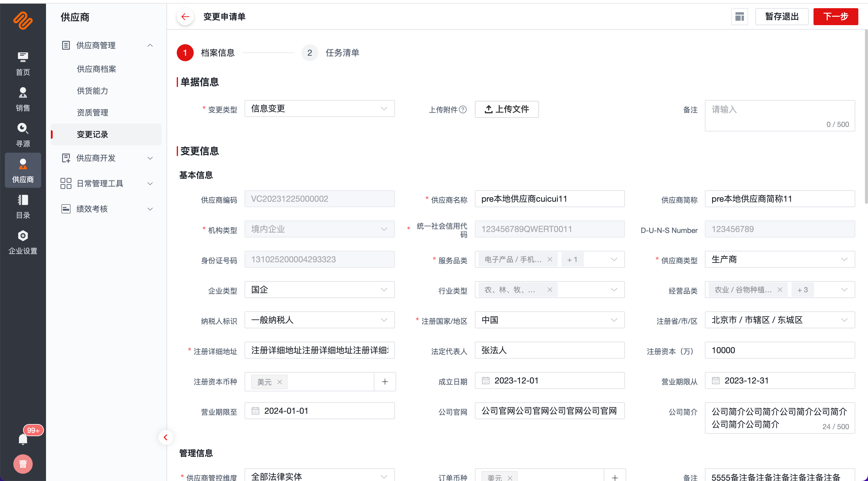
Task: Open the 注册省/市/区 cascader dropdown
Action: coord(780,320)
